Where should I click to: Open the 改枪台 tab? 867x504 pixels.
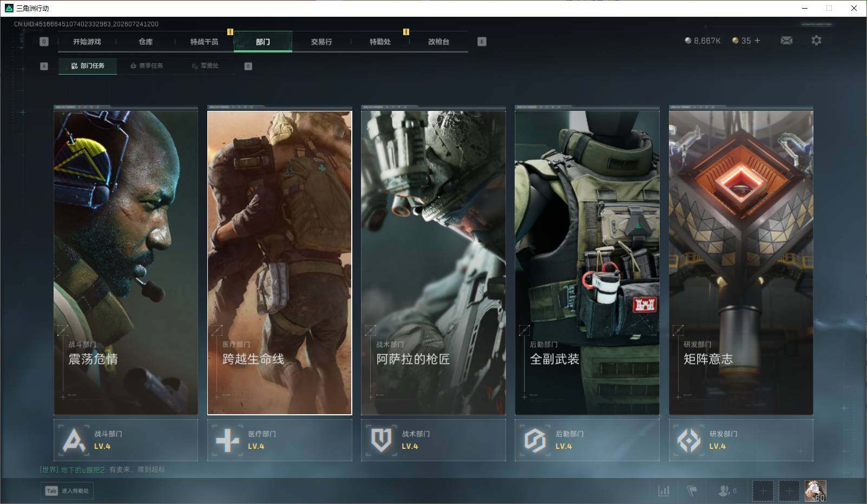pyautogui.click(x=438, y=42)
